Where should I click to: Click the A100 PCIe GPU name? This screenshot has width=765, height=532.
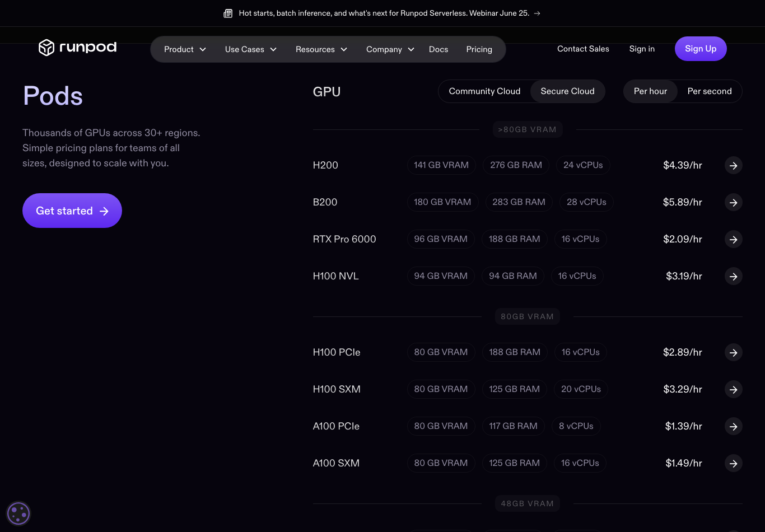pos(336,426)
